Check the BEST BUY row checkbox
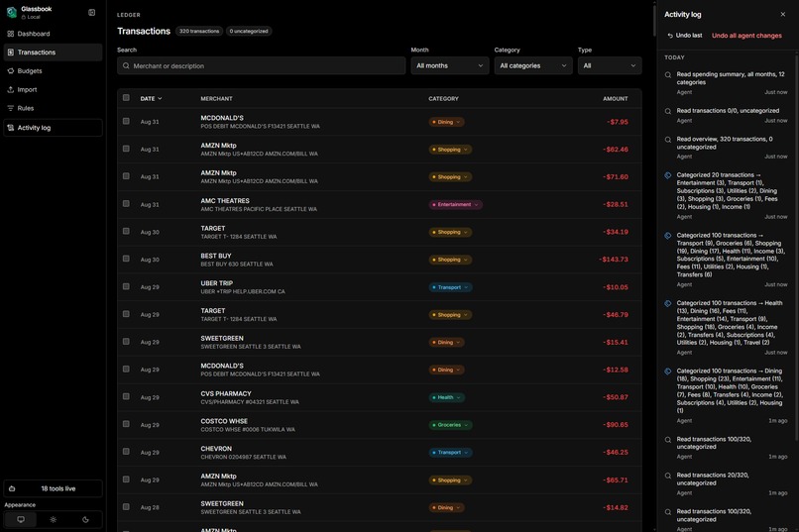 126,259
